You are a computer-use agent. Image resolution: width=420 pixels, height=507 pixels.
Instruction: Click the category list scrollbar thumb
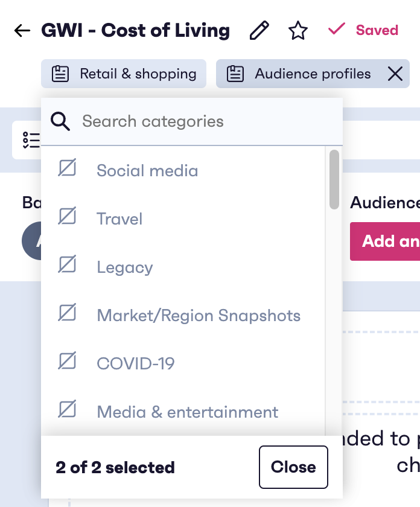pos(334,179)
